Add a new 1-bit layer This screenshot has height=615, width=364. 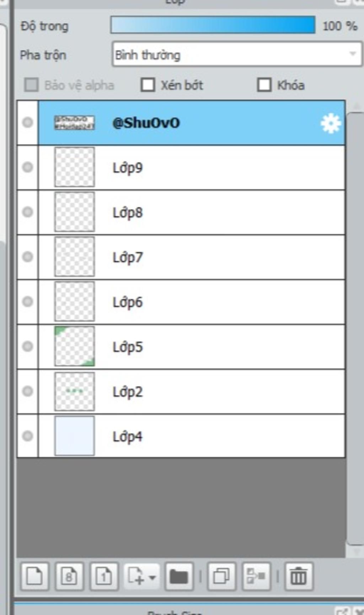104,576
